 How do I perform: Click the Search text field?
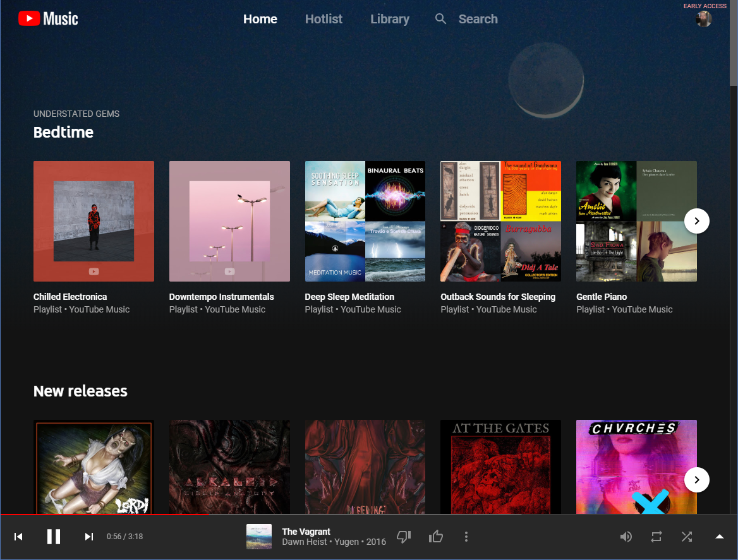click(478, 19)
